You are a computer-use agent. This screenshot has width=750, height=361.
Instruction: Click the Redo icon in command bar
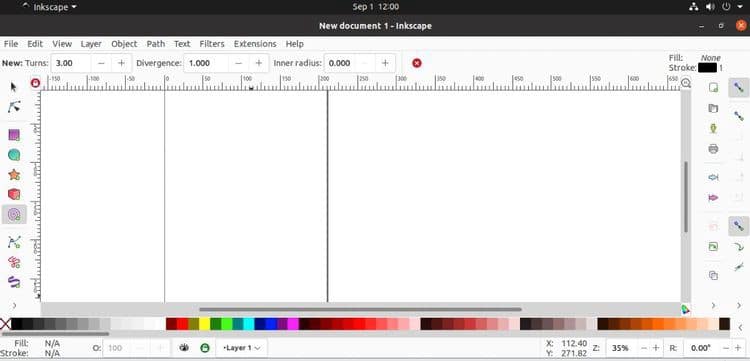713,247
